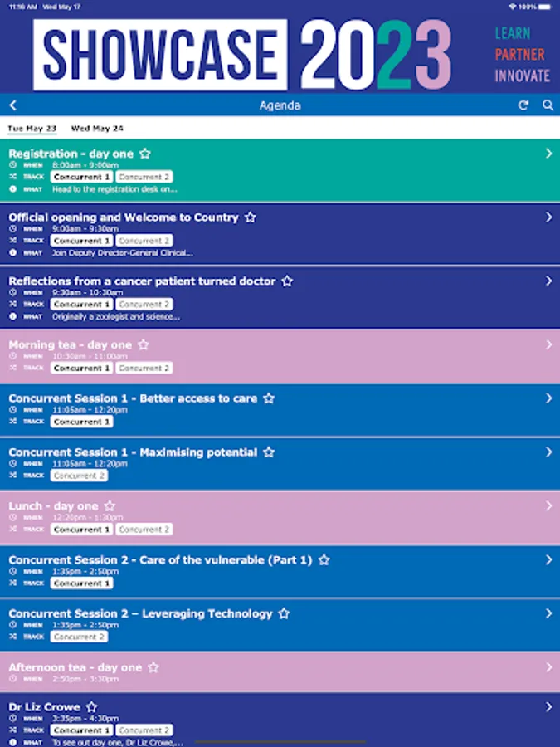Screen dimensions: 560x747
Task: Open the Dr Liz Crowe title
Action: pos(44,706)
